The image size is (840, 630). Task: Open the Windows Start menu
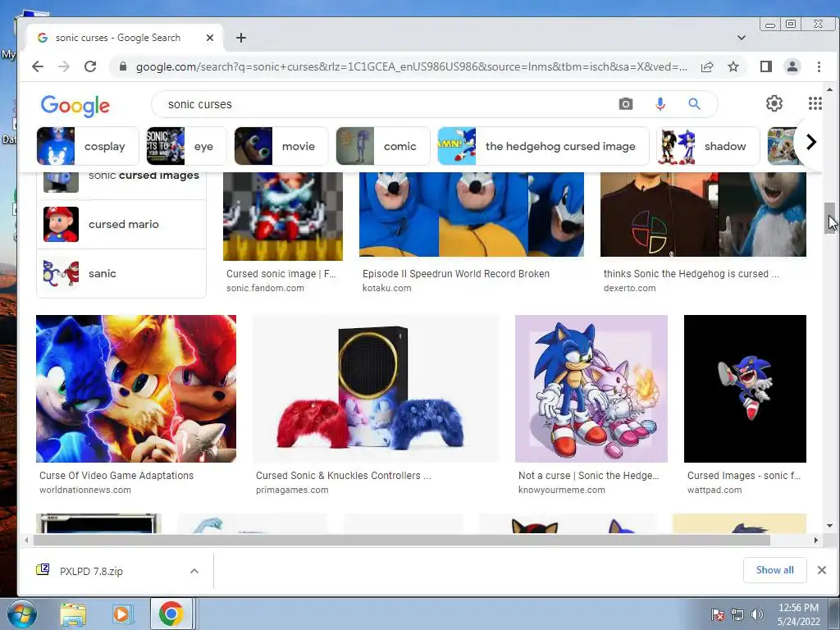click(x=21, y=614)
